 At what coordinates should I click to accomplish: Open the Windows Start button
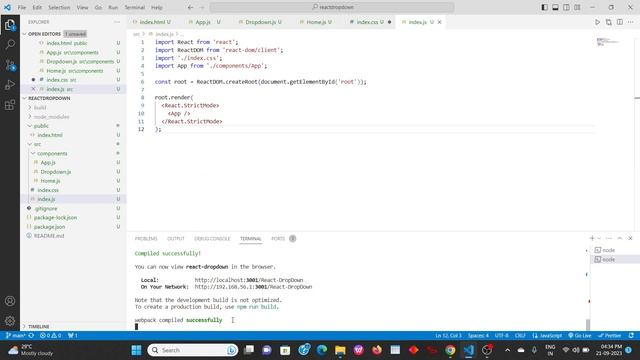click(x=136, y=350)
